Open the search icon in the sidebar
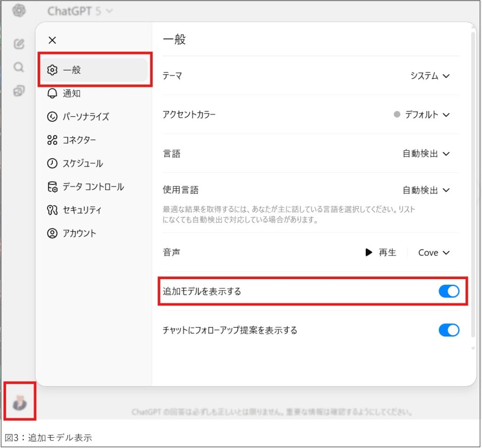This screenshot has height=448, width=482. (18, 67)
